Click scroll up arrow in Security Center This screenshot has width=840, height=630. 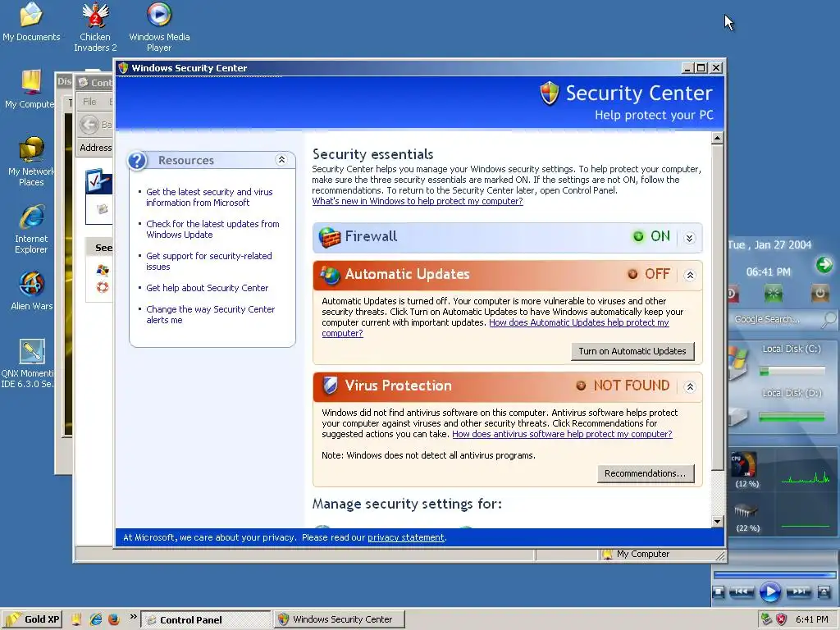pos(717,139)
